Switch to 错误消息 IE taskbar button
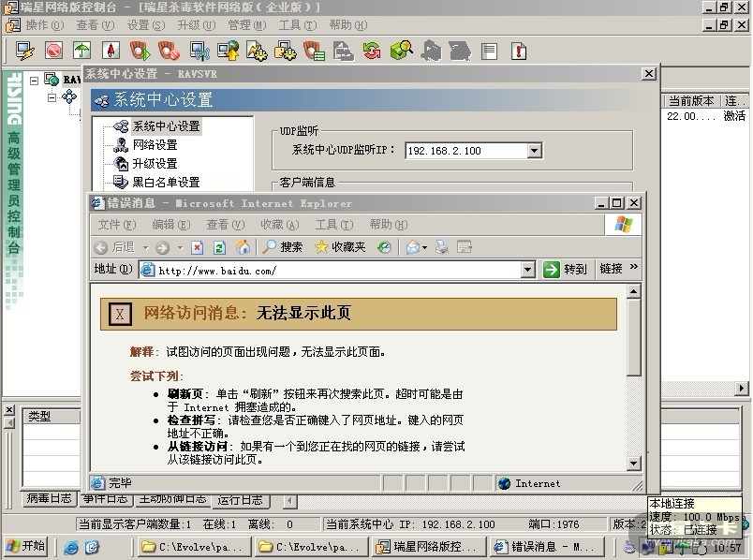This screenshot has height=560, width=753. coord(546,547)
